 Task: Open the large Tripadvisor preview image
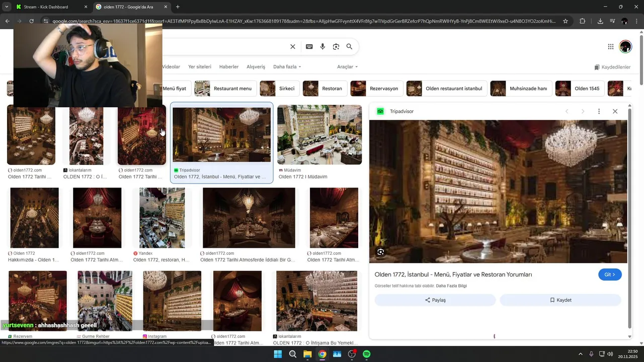pos(498,192)
